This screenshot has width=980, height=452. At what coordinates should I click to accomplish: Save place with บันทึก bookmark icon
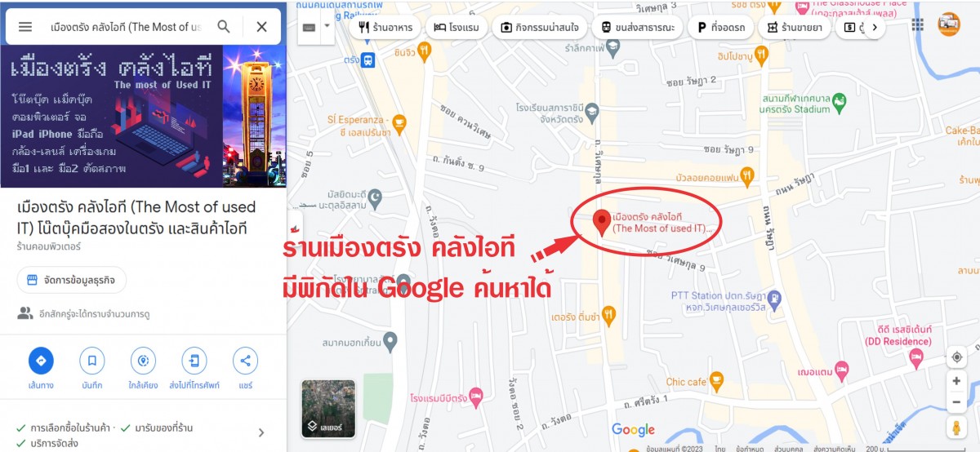pos(92,361)
